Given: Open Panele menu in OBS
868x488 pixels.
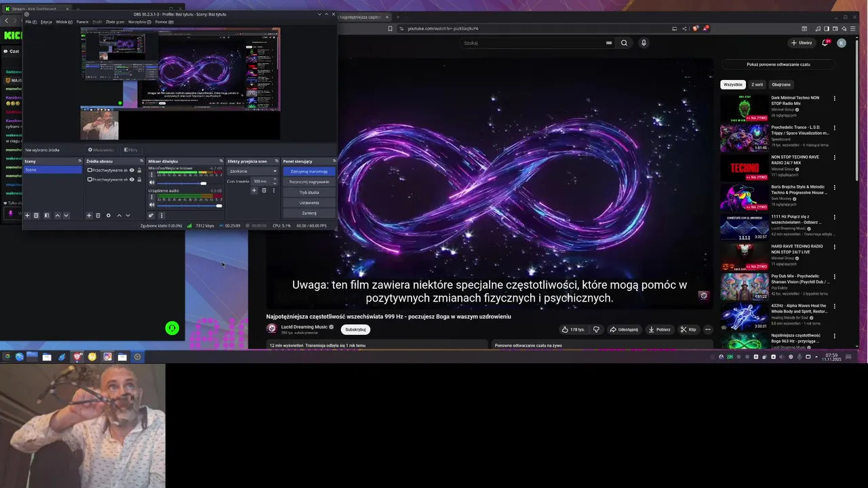Looking at the screenshot, I should coord(83,22).
